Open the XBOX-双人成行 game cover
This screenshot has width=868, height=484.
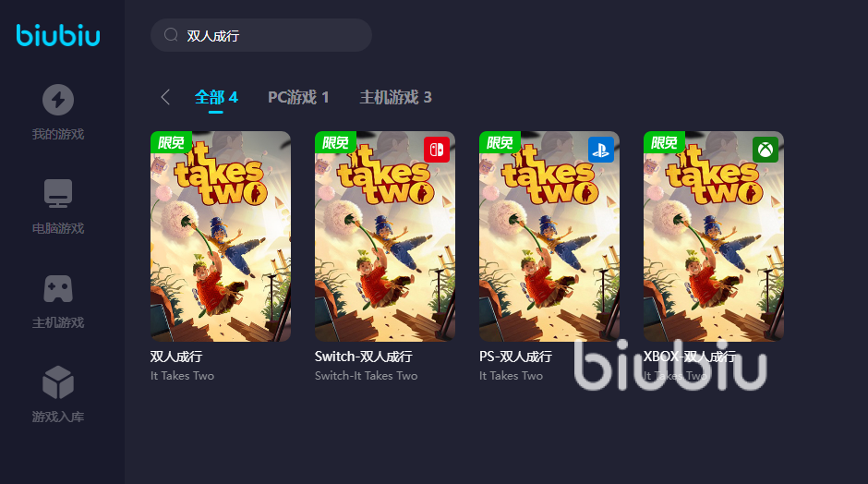click(714, 236)
